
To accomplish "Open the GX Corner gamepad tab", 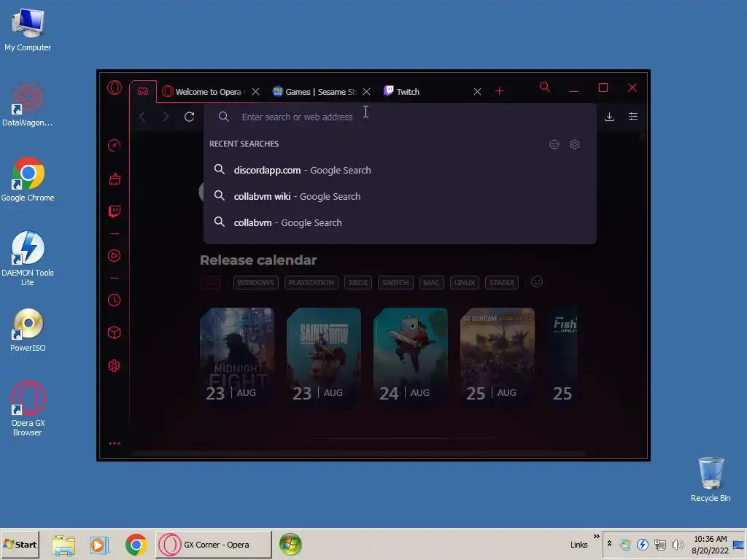I will point(143,91).
